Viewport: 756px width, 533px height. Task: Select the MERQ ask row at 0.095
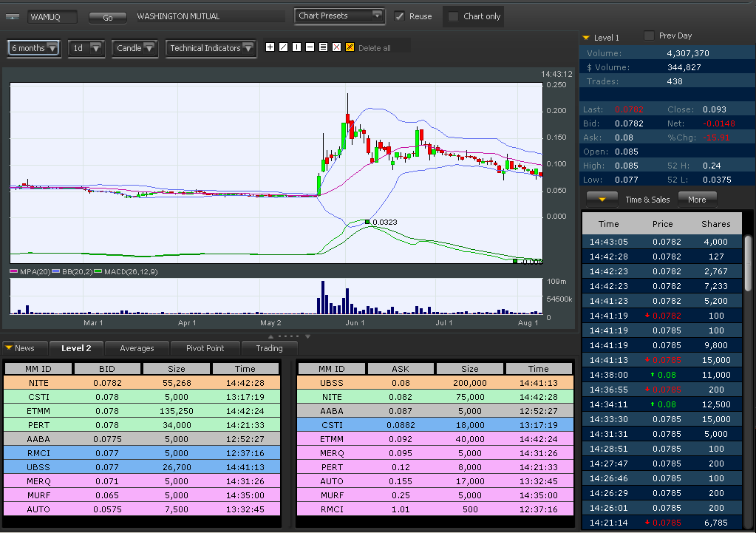click(435, 453)
